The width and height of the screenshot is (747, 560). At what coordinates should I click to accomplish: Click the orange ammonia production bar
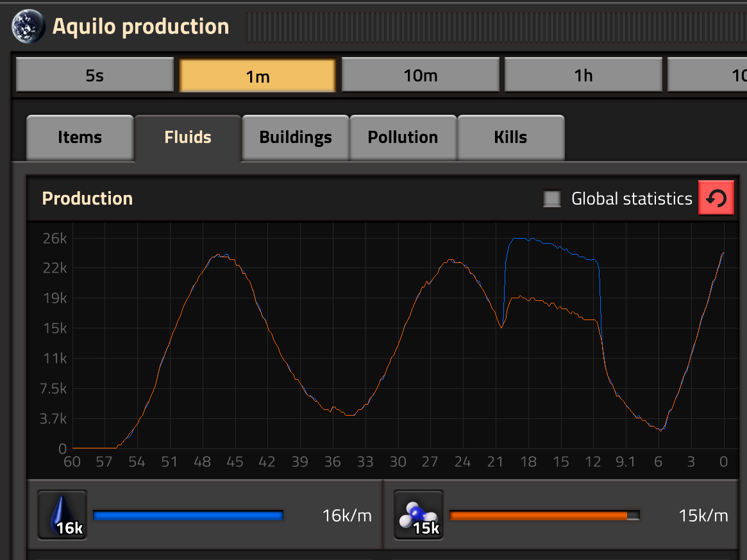coord(544,515)
